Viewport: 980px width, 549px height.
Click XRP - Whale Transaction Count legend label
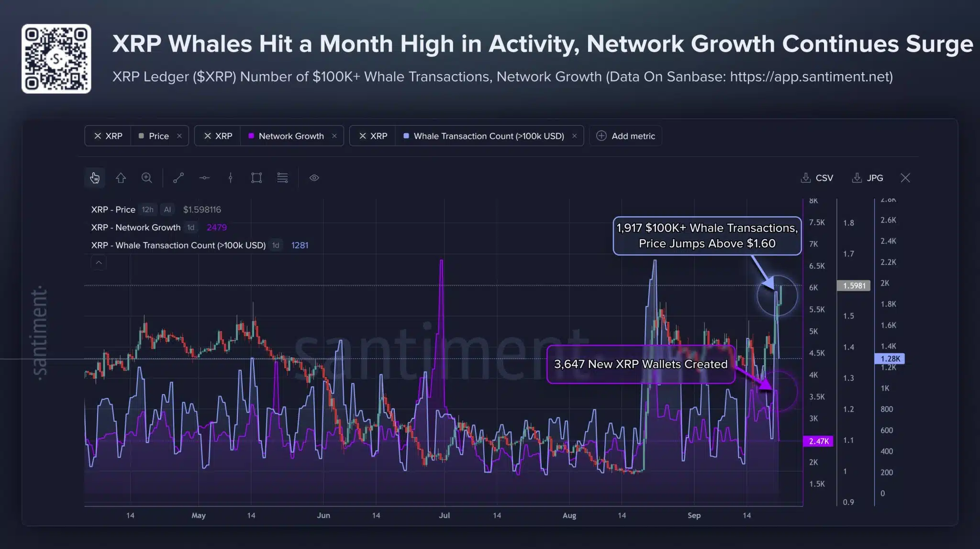[178, 245]
